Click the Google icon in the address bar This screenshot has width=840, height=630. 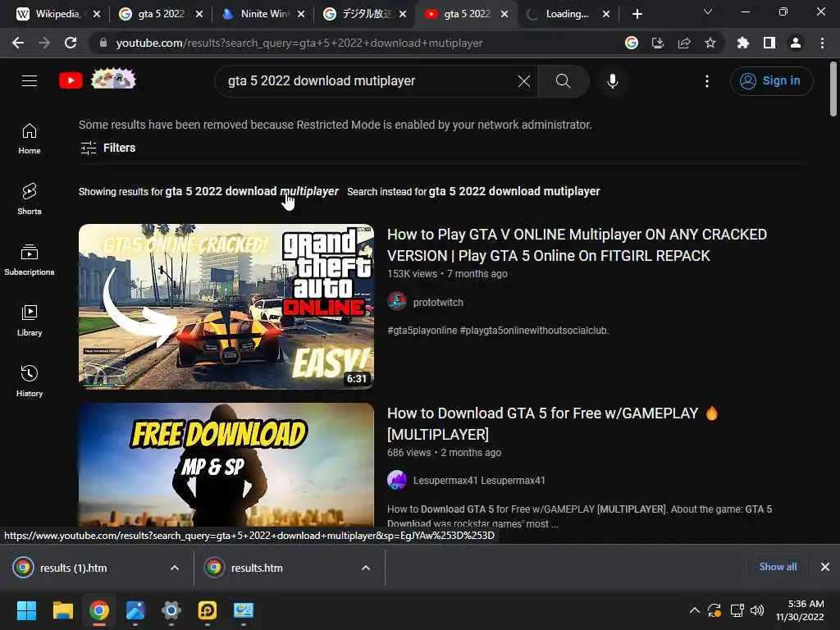pos(632,43)
